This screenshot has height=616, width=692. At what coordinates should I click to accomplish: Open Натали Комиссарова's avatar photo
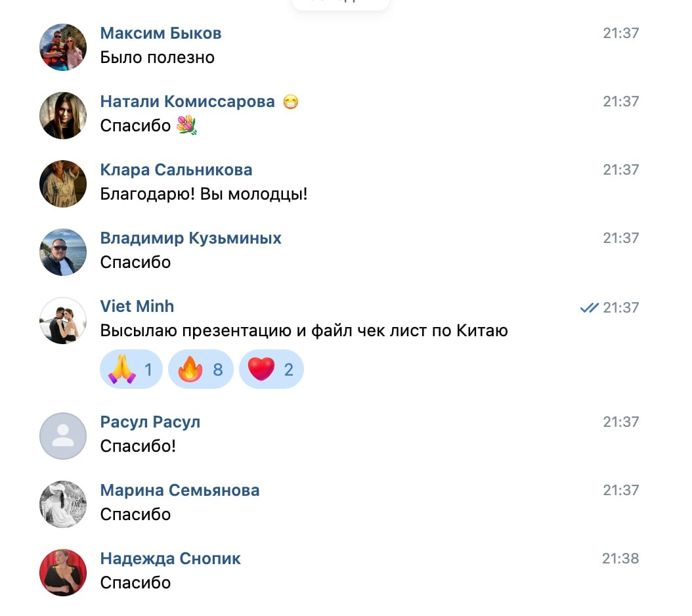click(x=63, y=116)
